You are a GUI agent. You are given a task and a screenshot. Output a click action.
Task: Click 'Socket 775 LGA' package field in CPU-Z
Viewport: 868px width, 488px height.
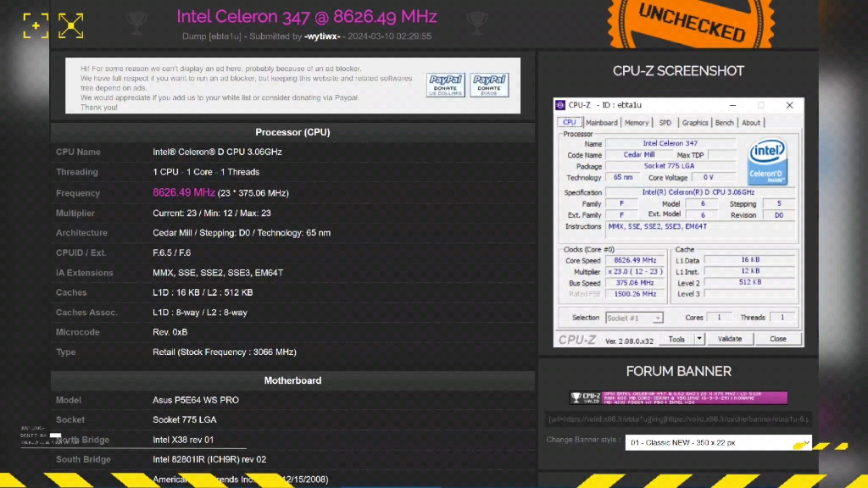point(670,166)
